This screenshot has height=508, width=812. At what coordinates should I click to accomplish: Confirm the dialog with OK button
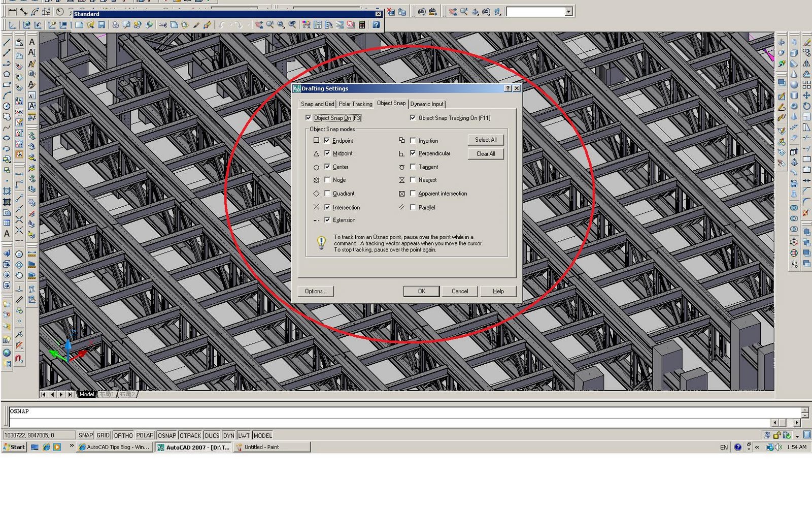421,291
